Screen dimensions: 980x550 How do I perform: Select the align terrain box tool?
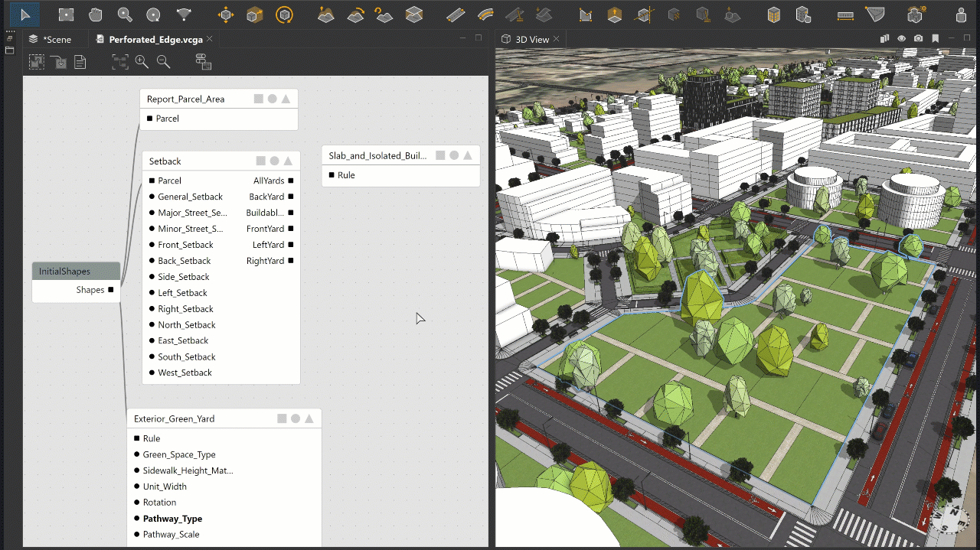[414, 15]
